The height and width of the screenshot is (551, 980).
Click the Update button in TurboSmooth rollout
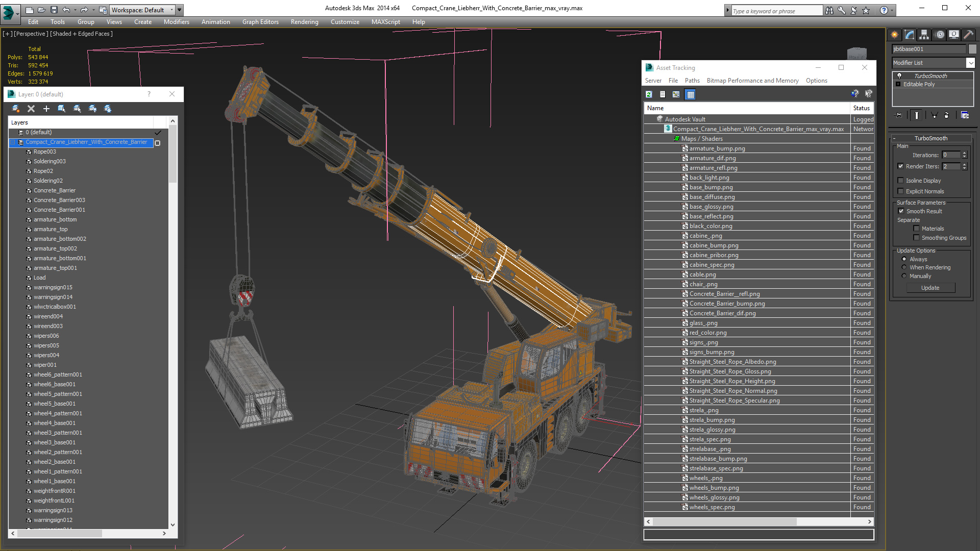[930, 288]
